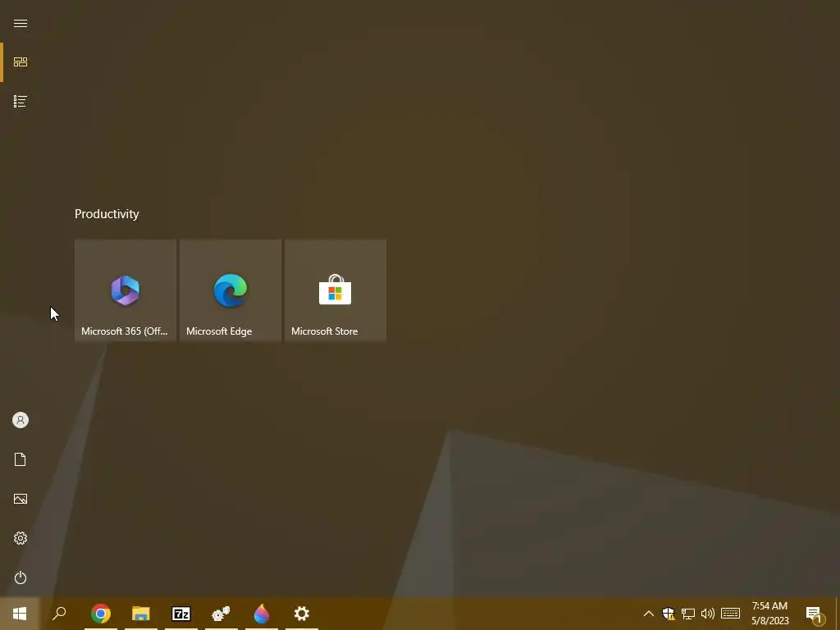Open File Explorer from the taskbar
This screenshot has height=630, width=840.
point(141,614)
